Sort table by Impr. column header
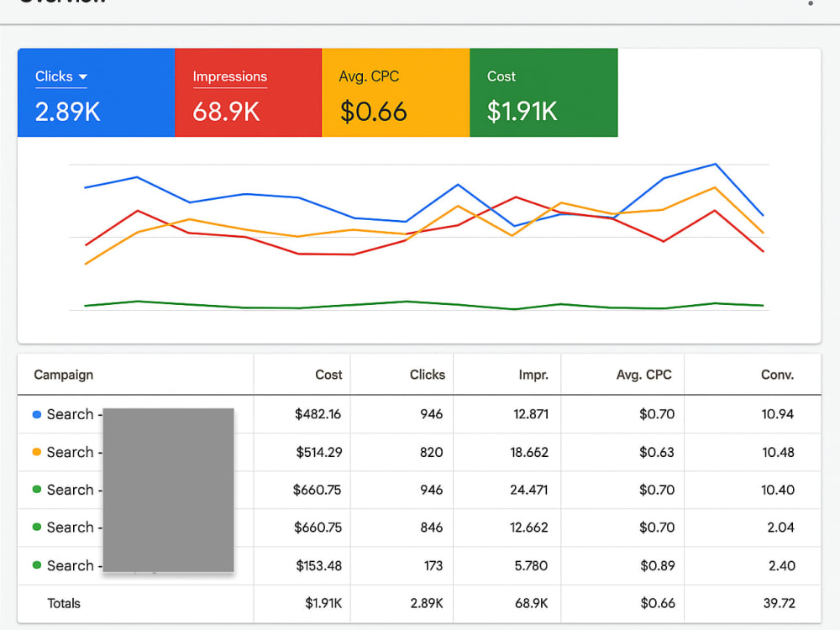The height and width of the screenshot is (630, 840). click(533, 375)
